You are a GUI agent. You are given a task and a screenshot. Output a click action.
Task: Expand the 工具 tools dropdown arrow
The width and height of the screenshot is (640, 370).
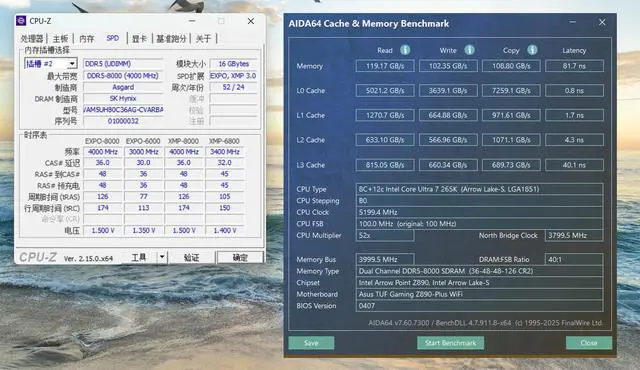pos(162,257)
